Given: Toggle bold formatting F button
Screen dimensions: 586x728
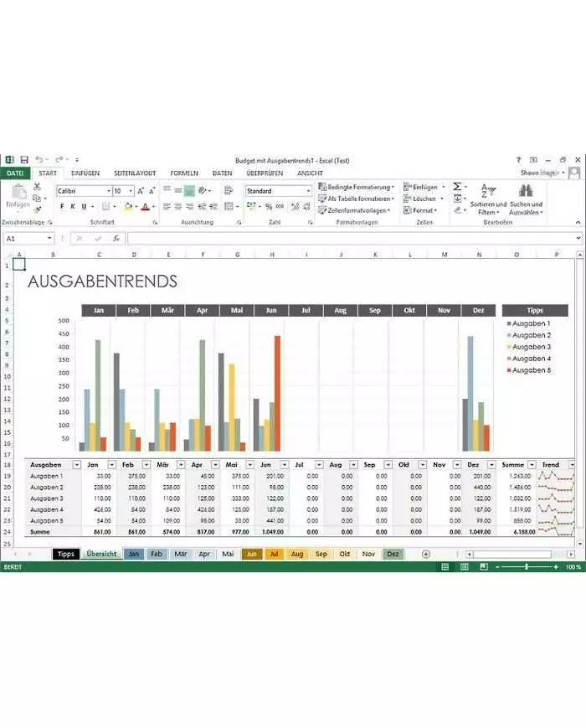Looking at the screenshot, I should click(61, 206).
